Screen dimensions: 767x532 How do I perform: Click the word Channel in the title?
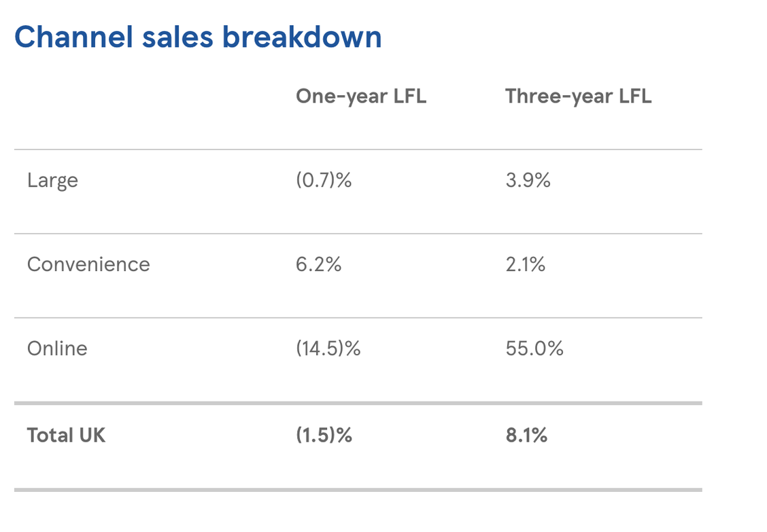pos(74,37)
